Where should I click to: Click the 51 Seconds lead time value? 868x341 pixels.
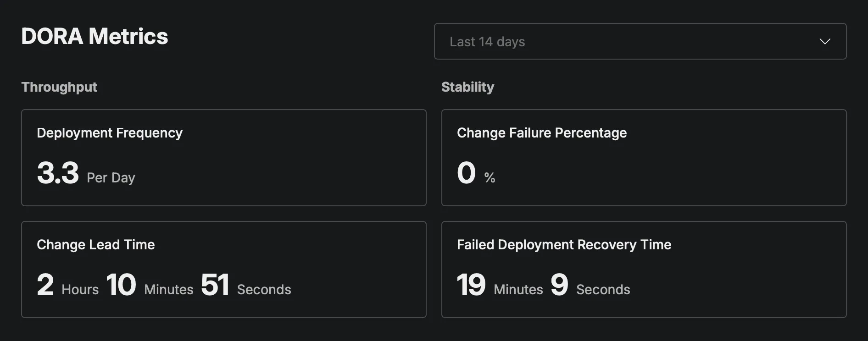point(245,285)
